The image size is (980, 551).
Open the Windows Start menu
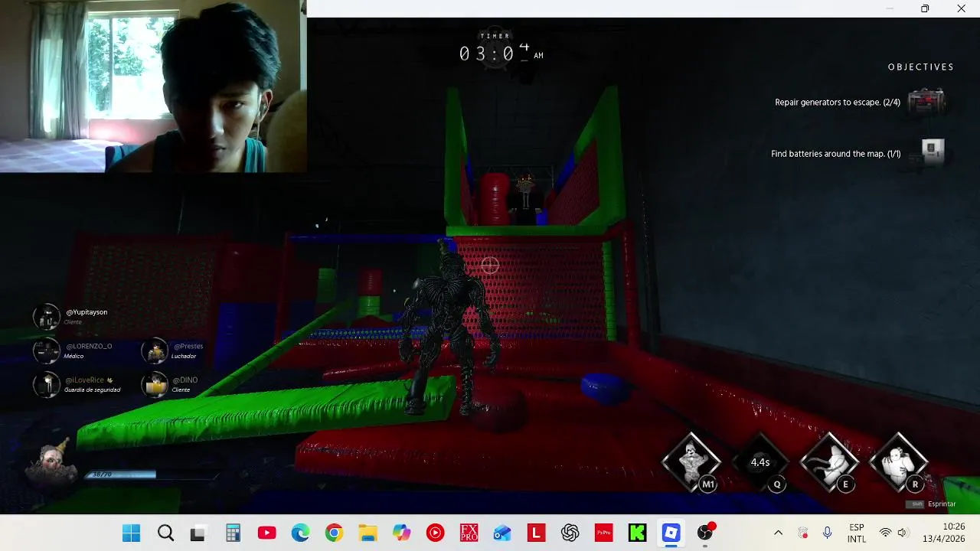(132, 533)
